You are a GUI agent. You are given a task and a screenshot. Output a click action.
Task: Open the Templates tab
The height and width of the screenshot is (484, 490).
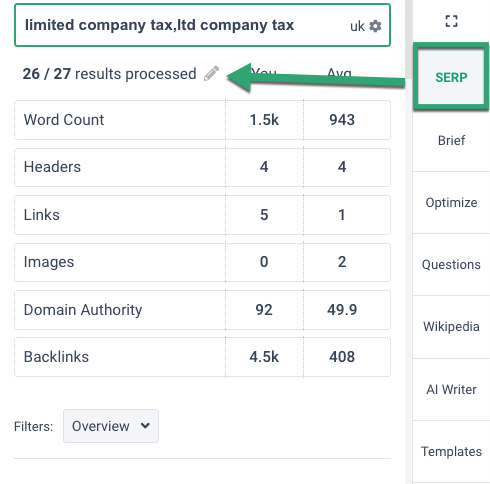point(451,451)
